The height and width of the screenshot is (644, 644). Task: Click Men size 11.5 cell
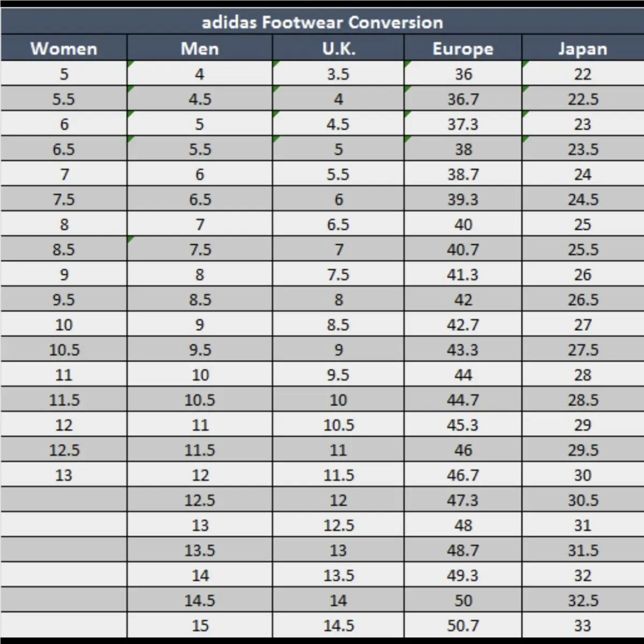pyautogui.click(x=200, y=450)
